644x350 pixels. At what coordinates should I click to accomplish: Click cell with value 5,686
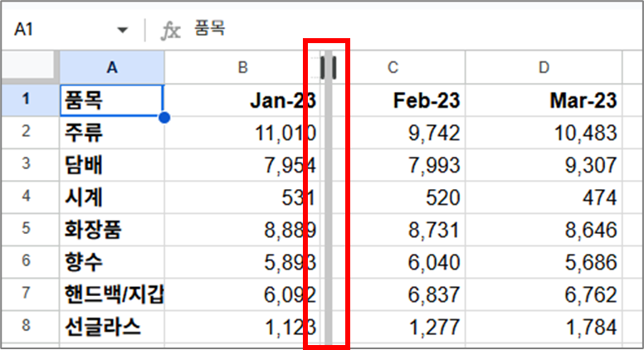[x=544, y=262]
